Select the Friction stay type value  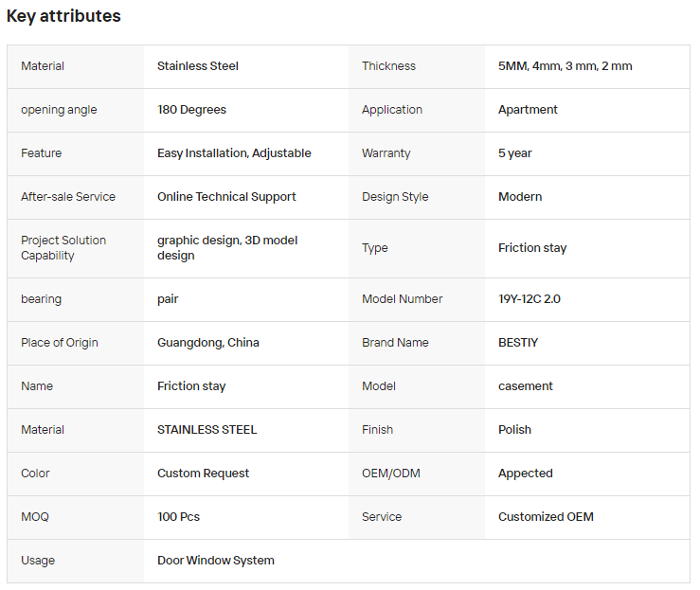(532, 248)
